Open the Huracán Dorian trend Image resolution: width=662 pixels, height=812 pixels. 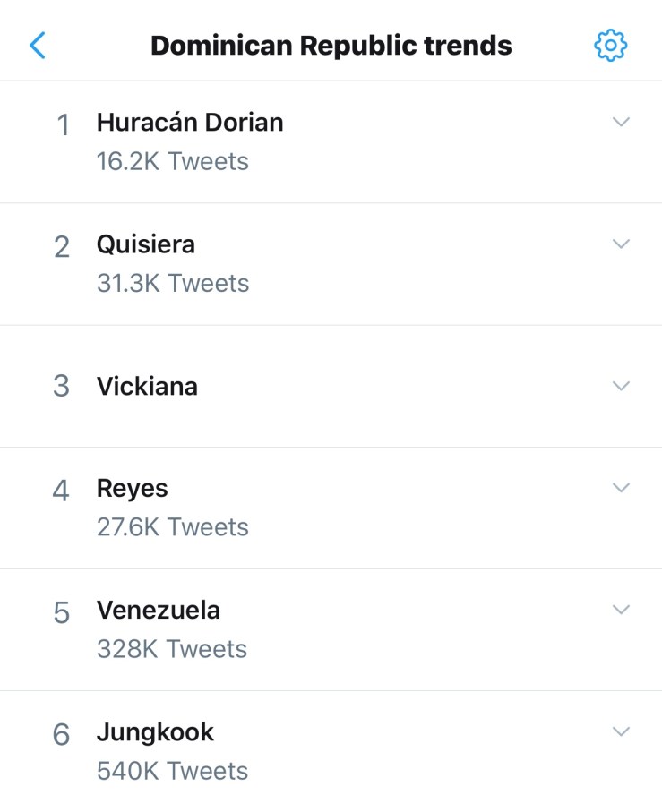190,123
